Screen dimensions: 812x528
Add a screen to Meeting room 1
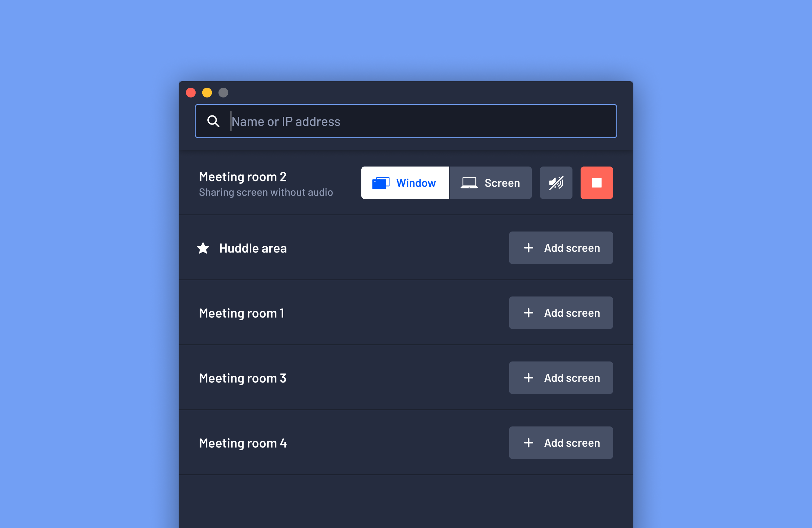pos(561,313)
